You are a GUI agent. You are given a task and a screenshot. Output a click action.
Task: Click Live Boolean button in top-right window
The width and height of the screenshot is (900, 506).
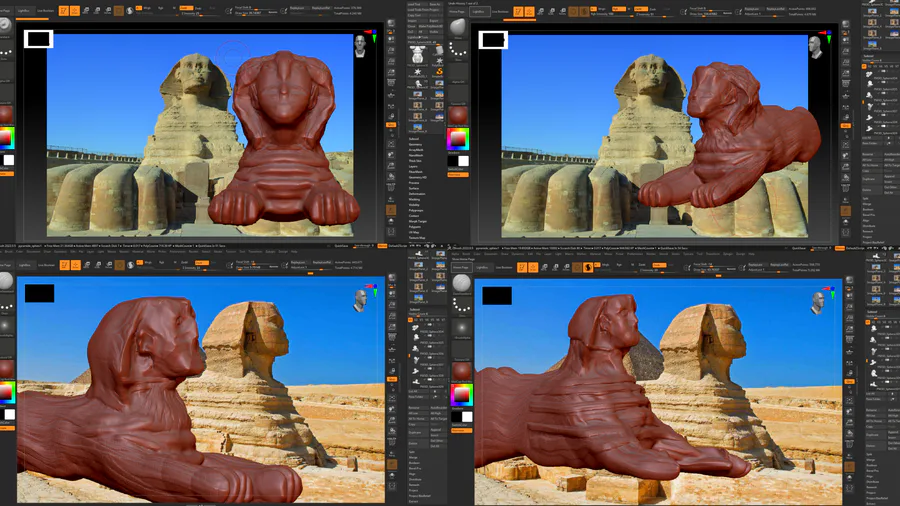pyautogui.click(x=500, y=11)
